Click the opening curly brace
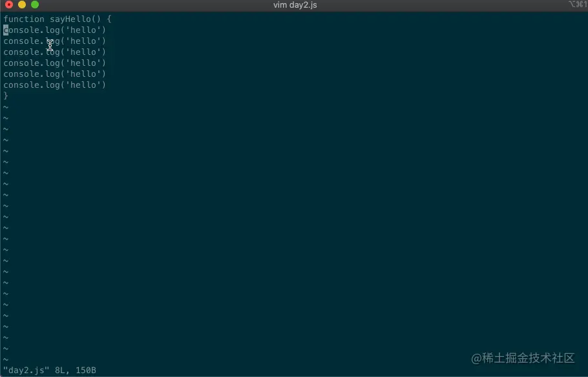Image resolution: width=588 pixels, height=377 pixels. point(107,19)
